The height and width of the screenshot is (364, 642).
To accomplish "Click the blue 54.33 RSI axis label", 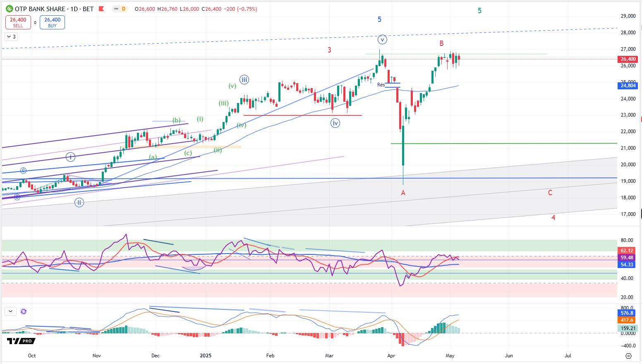I will pos(627,265).
